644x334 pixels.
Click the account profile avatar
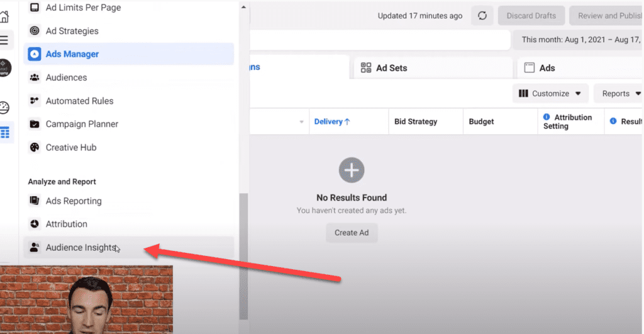tap(5, 68)
